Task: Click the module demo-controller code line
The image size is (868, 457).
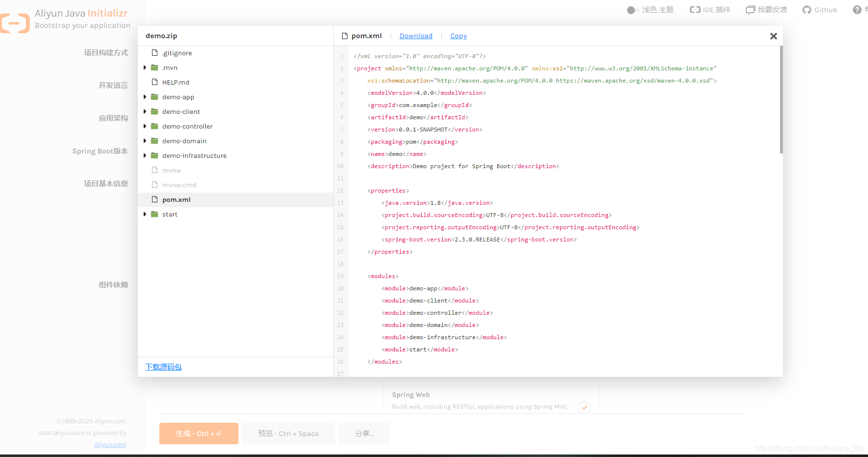Action: (x=437, y=313)
